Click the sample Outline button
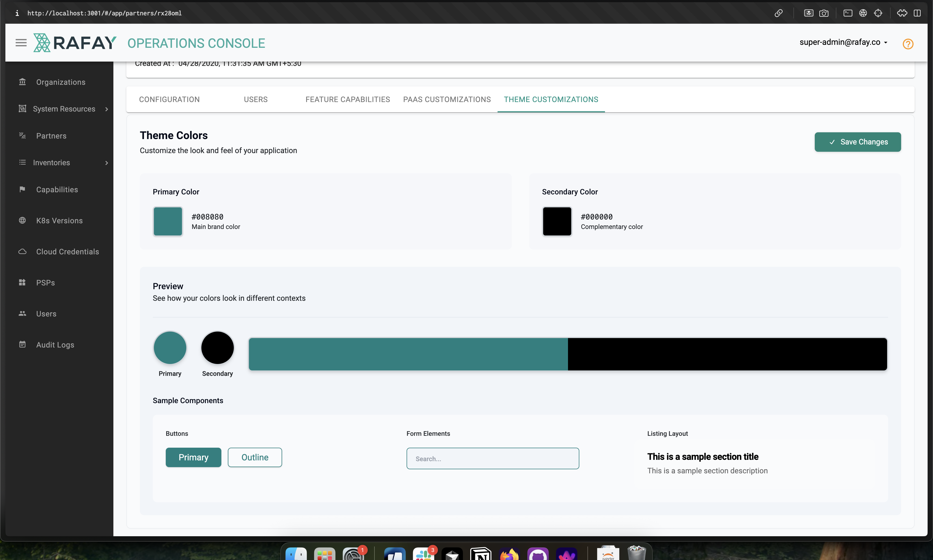 255,457
